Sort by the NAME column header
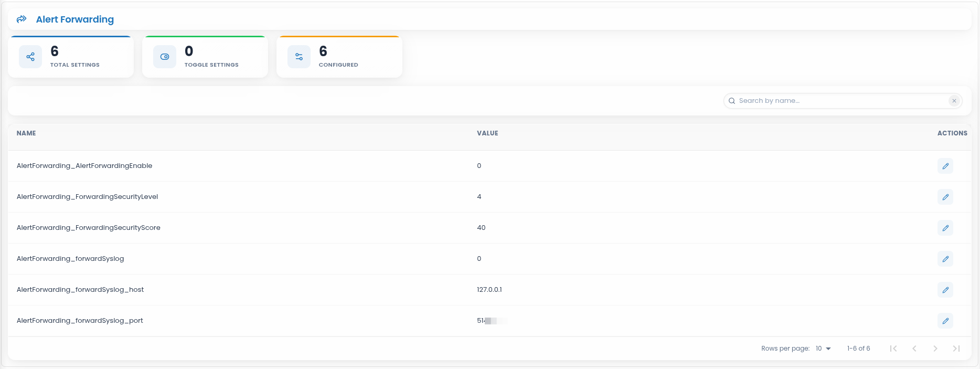The image size is (980, 369). pyautogui.click(x=26, y=133)
